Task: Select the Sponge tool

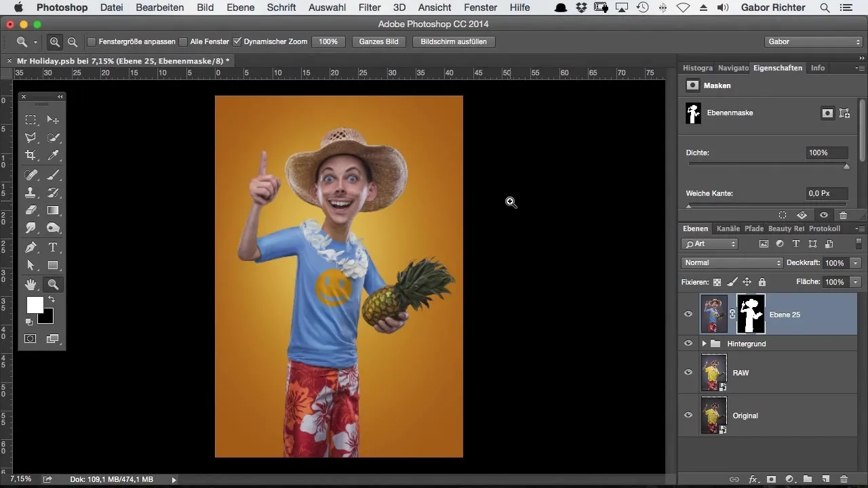Action: pos(53,228)
